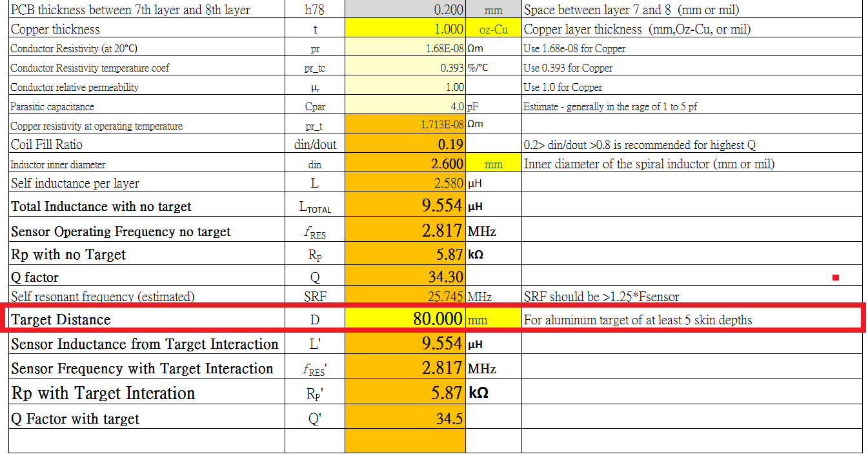Click the D symbol in Target Distance row
This screenshot has width=868, height=461.
[x=315, y=319]
